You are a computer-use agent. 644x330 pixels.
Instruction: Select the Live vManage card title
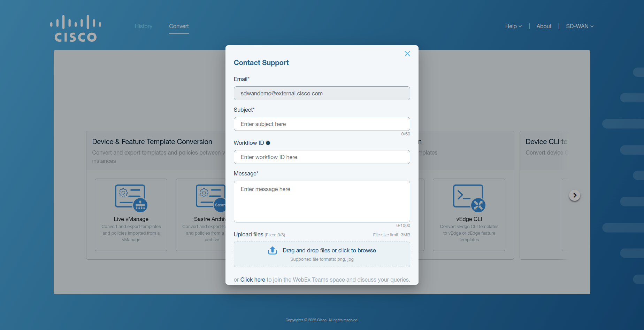(x=131, y=219)
